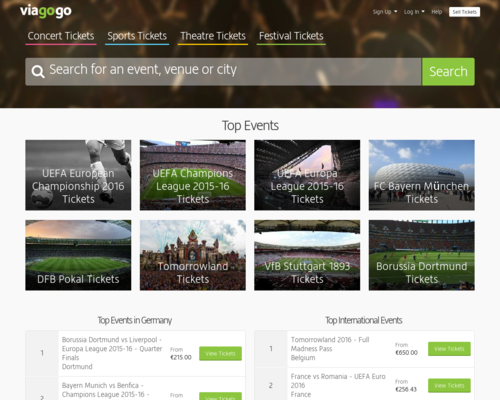Open Tomorrowland 2016 Full Madness Pass link
This screenshot has height=400, width=500.
tap(330, 344)
